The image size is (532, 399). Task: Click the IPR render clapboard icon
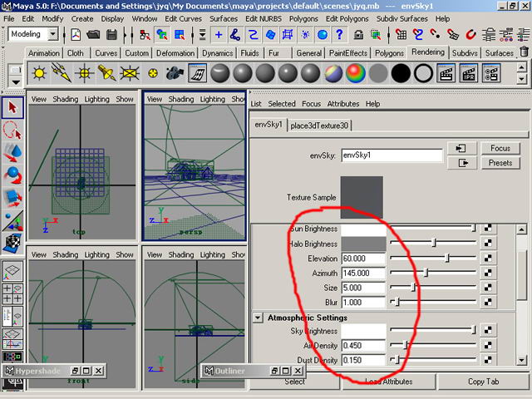pyautogui.click(x=469, y=73)
